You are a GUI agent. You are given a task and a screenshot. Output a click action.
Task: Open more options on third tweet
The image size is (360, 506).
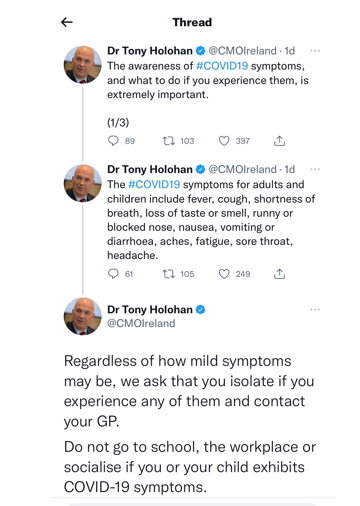(315, 310)
